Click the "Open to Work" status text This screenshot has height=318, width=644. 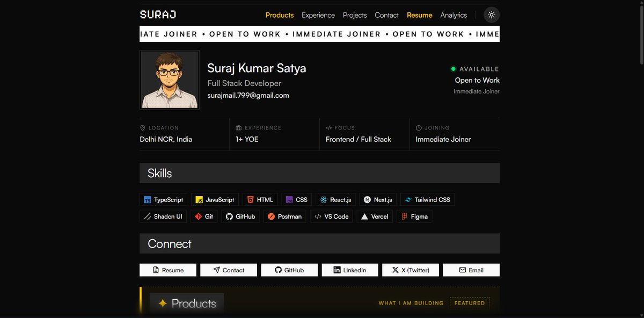coord(477,80)
